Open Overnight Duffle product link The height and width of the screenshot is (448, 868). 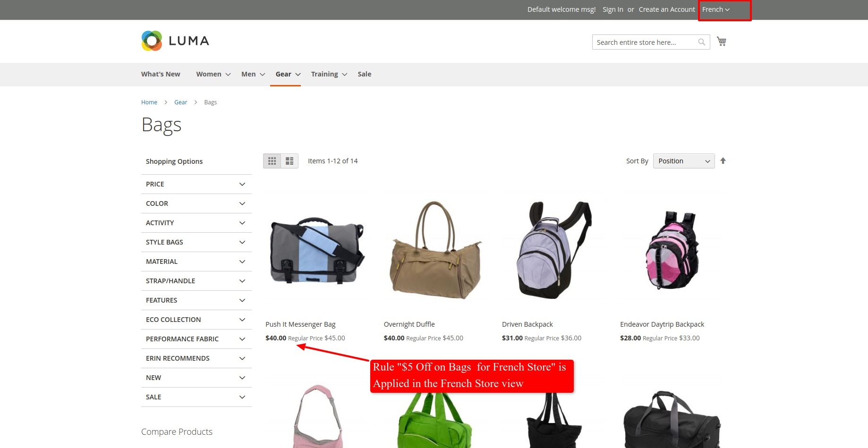pos(409,324)
